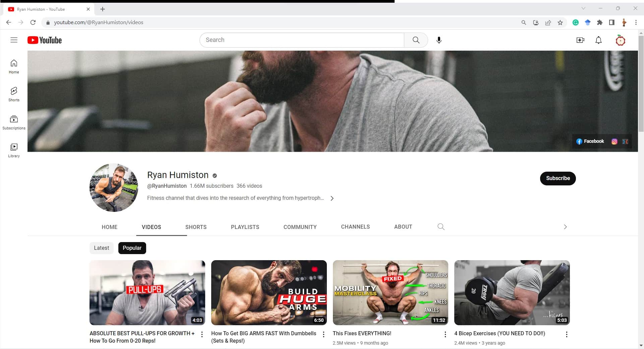Screen dimensions: 644x349
Task: Start a voice search with the microphone icon
Action: tap(439, 40)
